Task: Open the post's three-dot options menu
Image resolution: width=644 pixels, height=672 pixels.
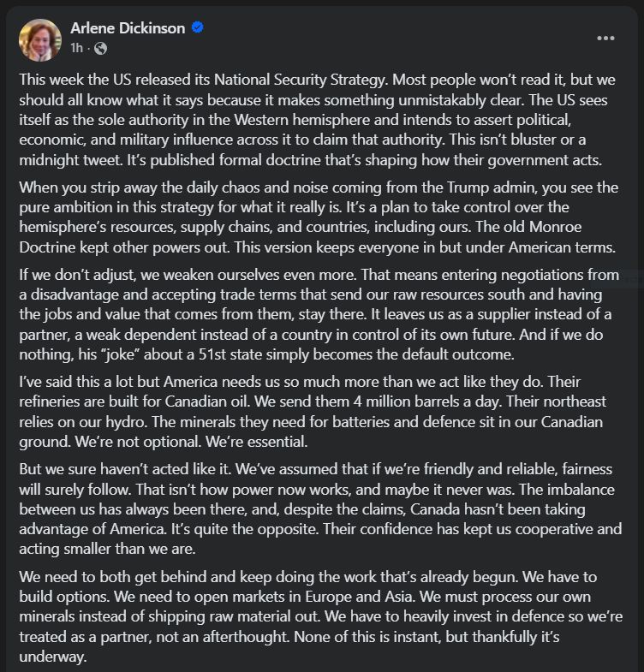Action: coord(605,39)
